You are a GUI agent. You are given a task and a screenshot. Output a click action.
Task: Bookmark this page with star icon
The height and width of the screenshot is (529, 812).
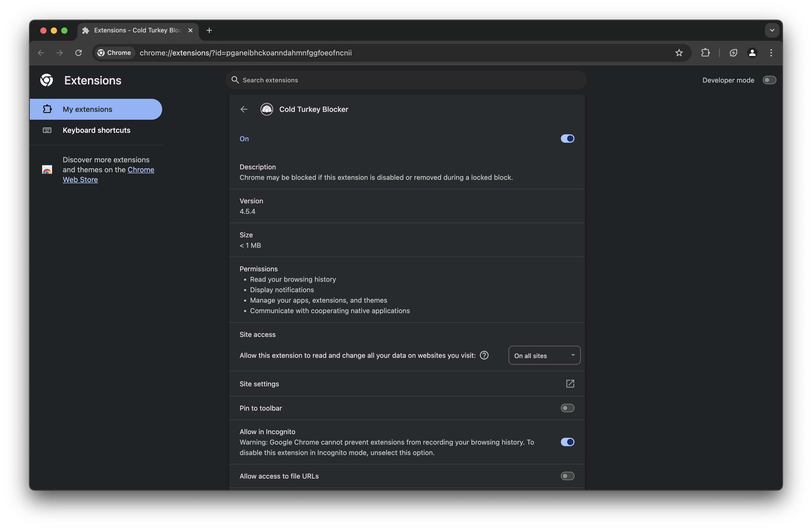(x=679, y=53)
